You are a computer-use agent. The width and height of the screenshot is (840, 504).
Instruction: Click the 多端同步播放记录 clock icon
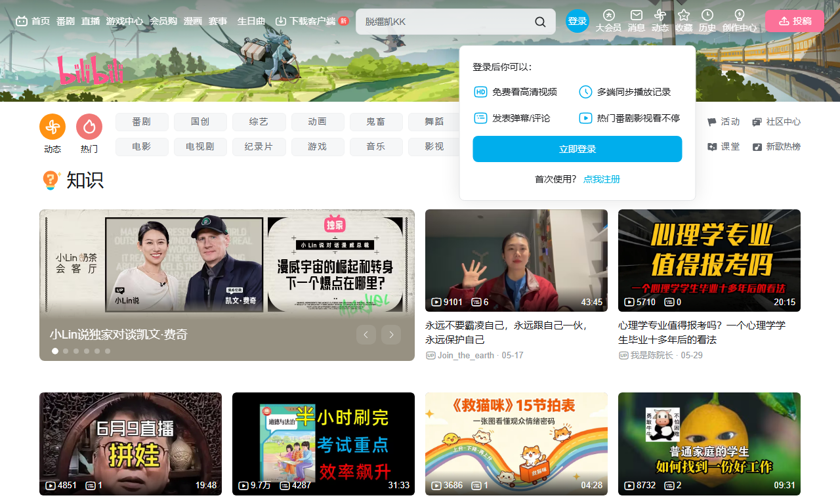[x=585, y=92]
